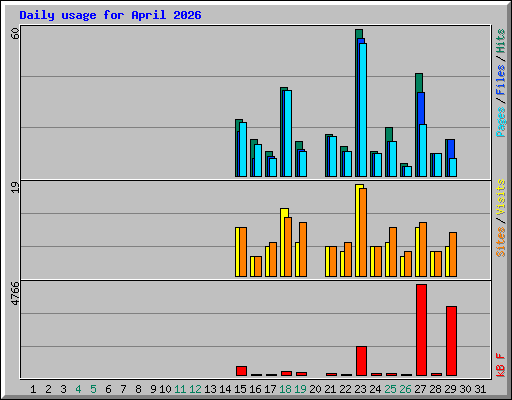Click day label '16' on the axis
Screen dimensions: 512x400
tap(255, 389)
